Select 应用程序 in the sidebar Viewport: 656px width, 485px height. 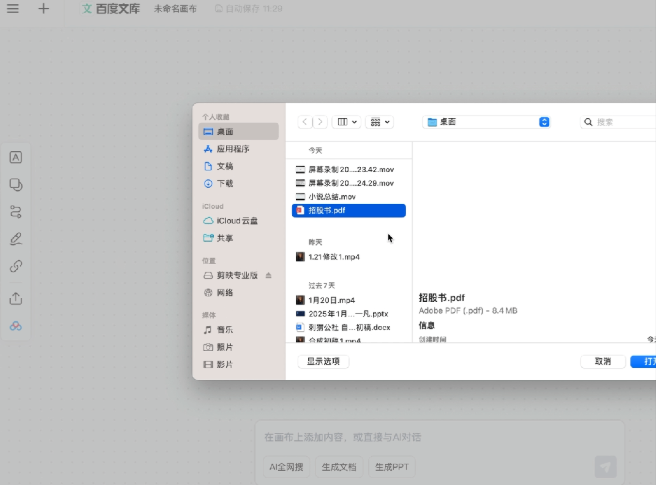[x=238, y=149]
